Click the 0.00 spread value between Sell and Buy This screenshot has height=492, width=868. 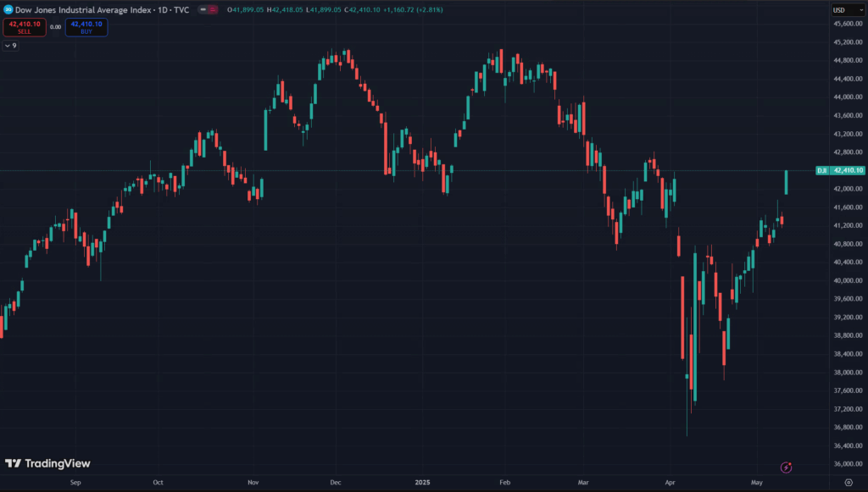point(55,27)
